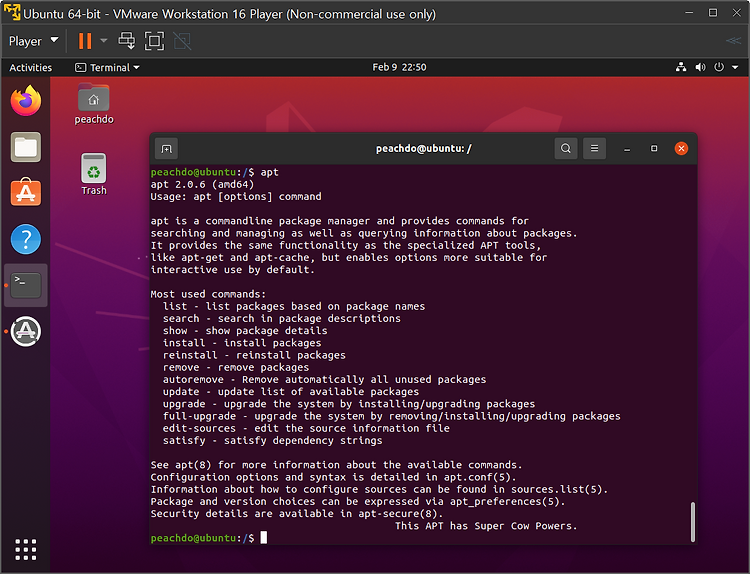Click the 'edit-sources' command line
The image size is (750, 574).
click(306, 428)
